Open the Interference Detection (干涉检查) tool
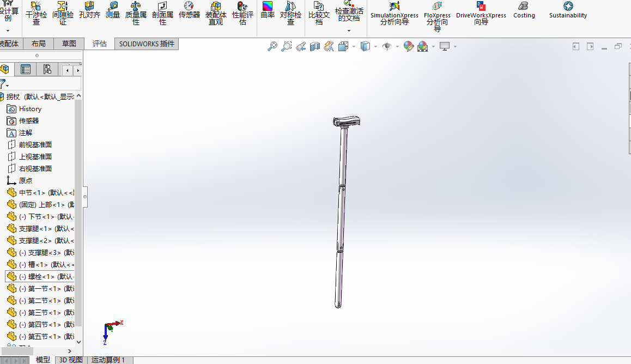Screen dimensions: 631x364 [x=37, y=13]
